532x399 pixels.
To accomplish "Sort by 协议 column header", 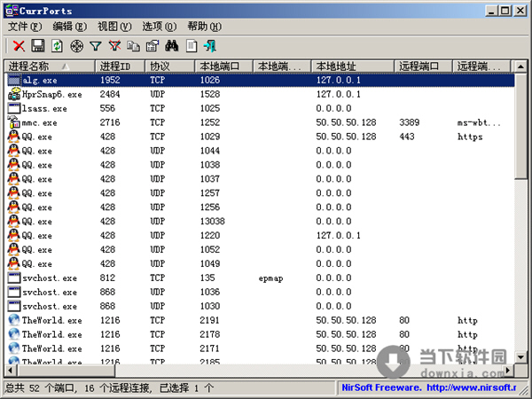I will (170, 66).
